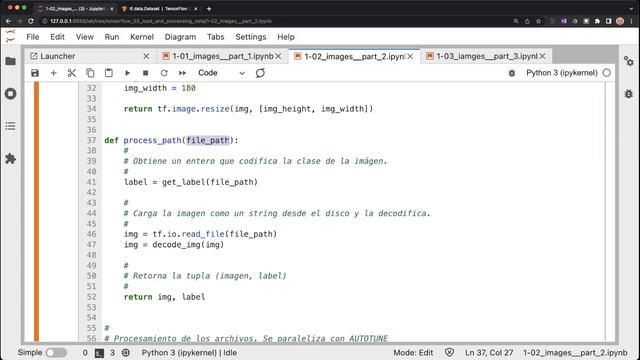Copy the selected cell icon
This screenshot has width=640, height=360.
point(90,73)
